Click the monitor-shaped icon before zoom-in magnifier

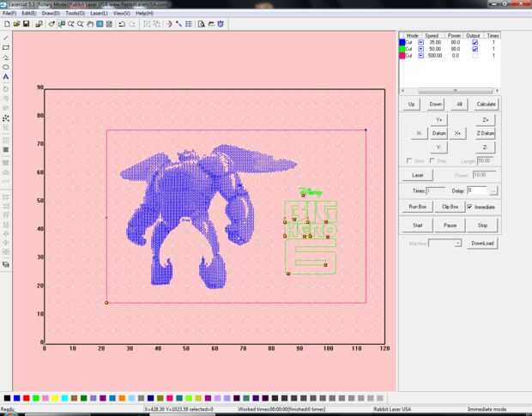coord(62,24)
